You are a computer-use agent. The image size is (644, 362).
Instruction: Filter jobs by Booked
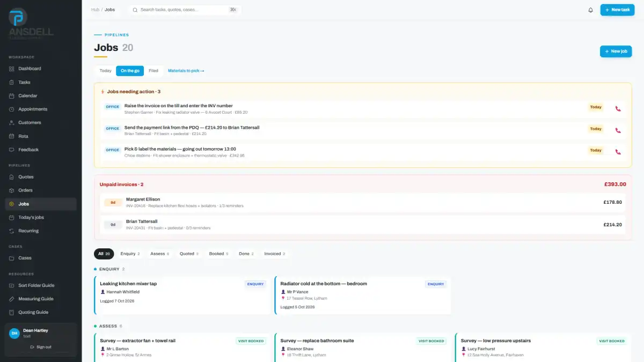pyautogui.click(x=218, y=254)
